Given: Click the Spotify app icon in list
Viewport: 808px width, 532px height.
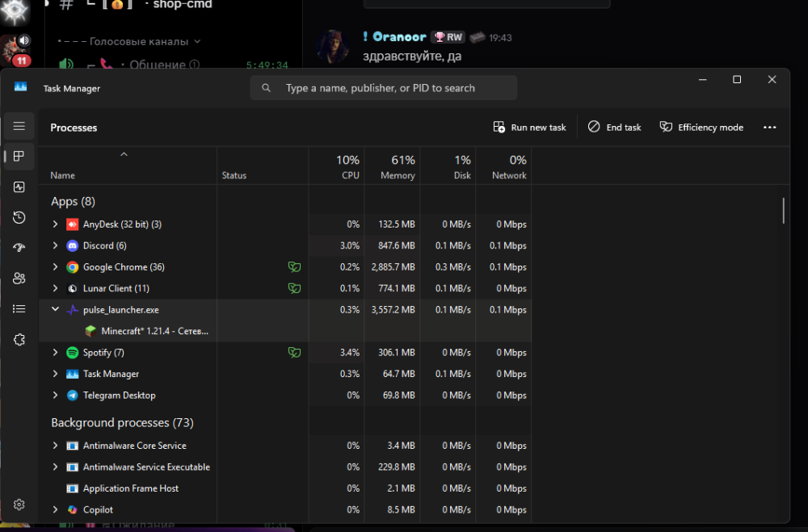Looking at the screenshot, I should point(72,353).
